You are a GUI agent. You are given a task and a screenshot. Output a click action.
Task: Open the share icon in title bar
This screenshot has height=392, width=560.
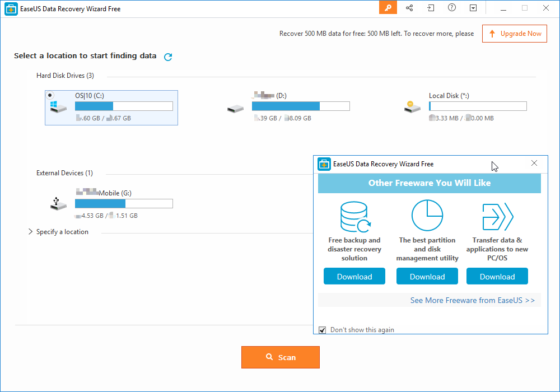409,7
